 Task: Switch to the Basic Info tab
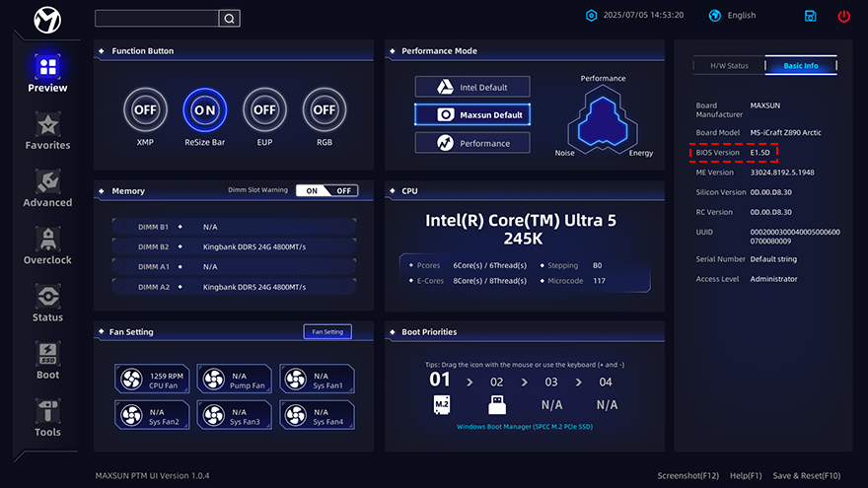coord(801,65)
